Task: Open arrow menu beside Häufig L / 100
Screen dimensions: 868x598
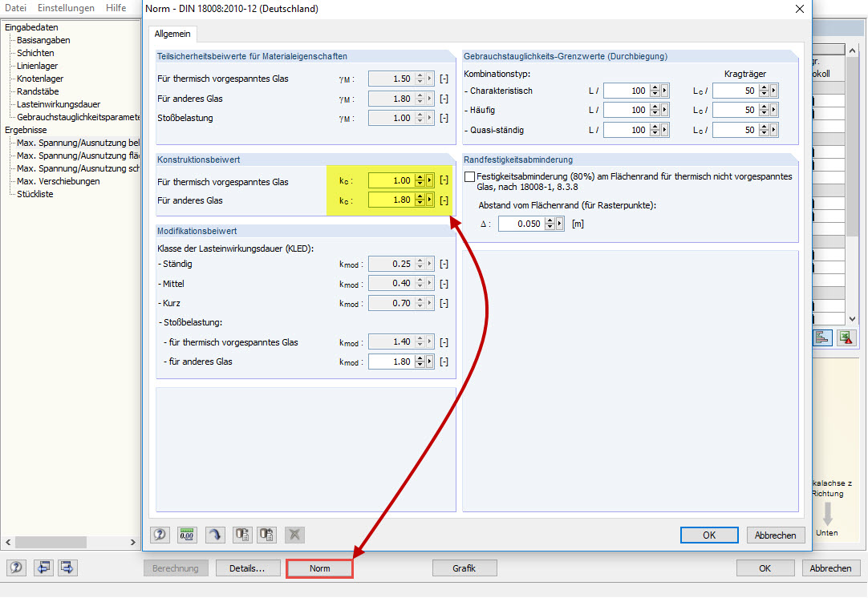Action: pyautogui.click(x=664, y=110)
